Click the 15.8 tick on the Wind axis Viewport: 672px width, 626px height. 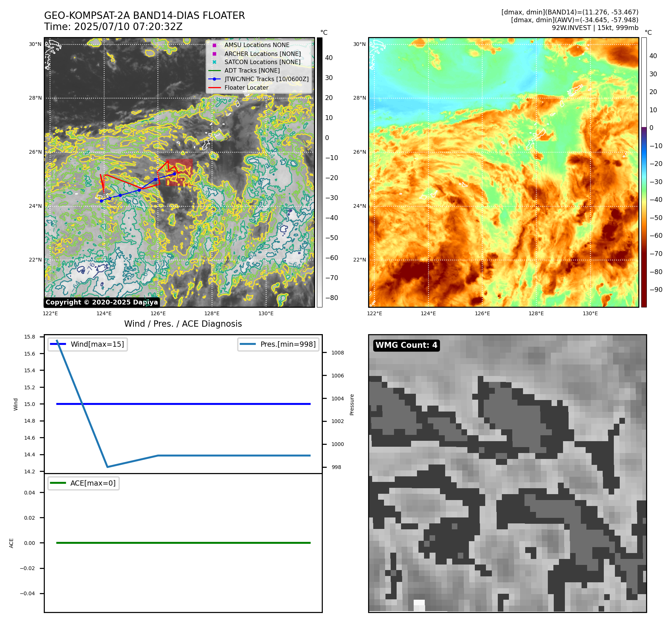coord(30,337)
